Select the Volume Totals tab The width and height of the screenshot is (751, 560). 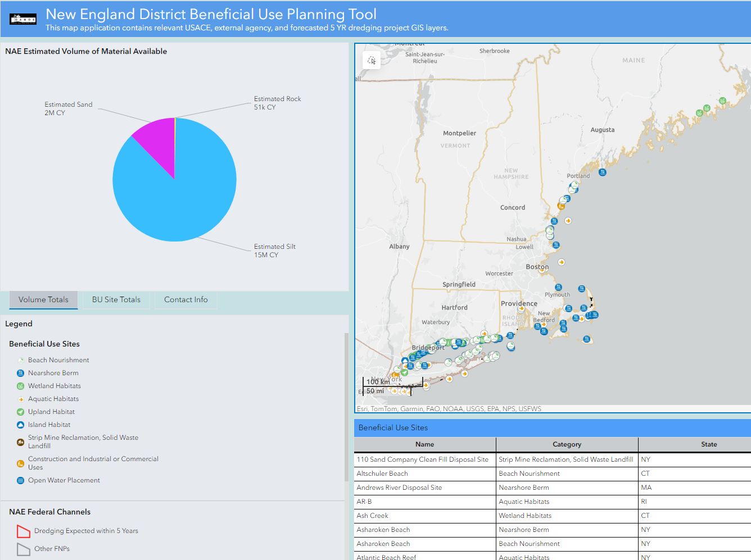tap(43, 300)
